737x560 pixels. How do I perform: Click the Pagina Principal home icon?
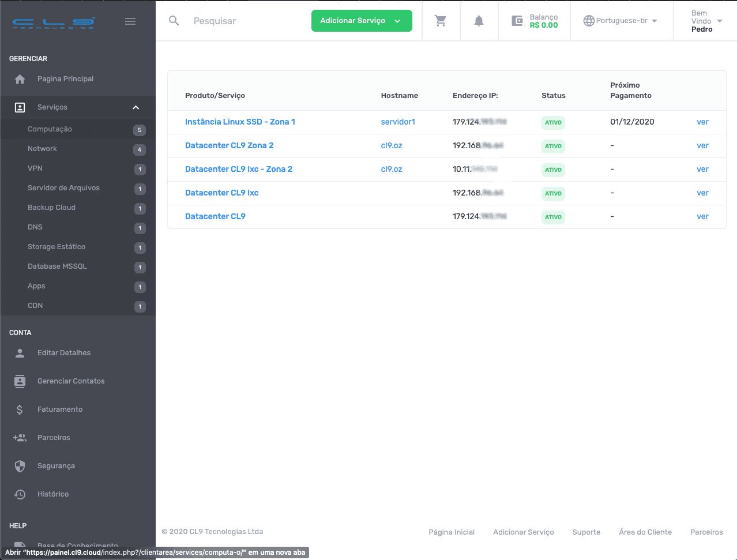click(20, 79)
